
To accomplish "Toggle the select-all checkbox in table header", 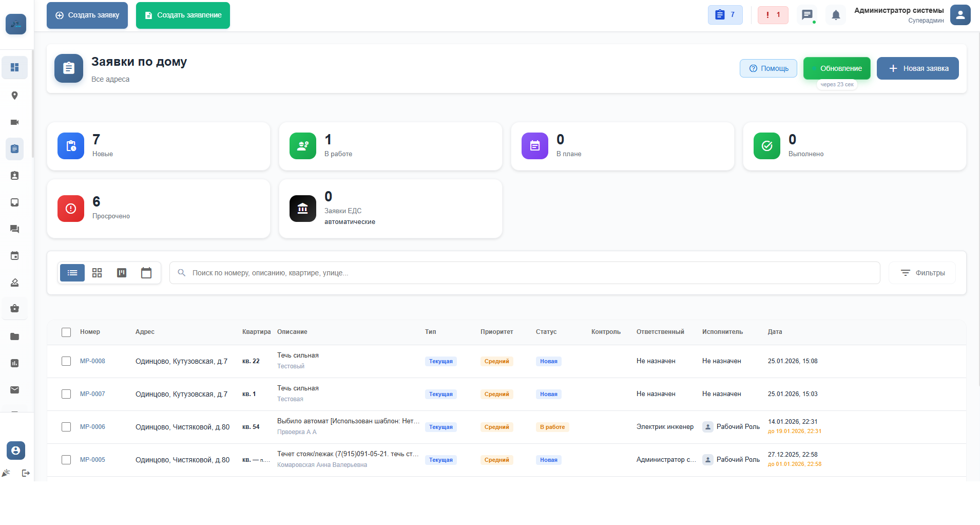I will (66, 332).
